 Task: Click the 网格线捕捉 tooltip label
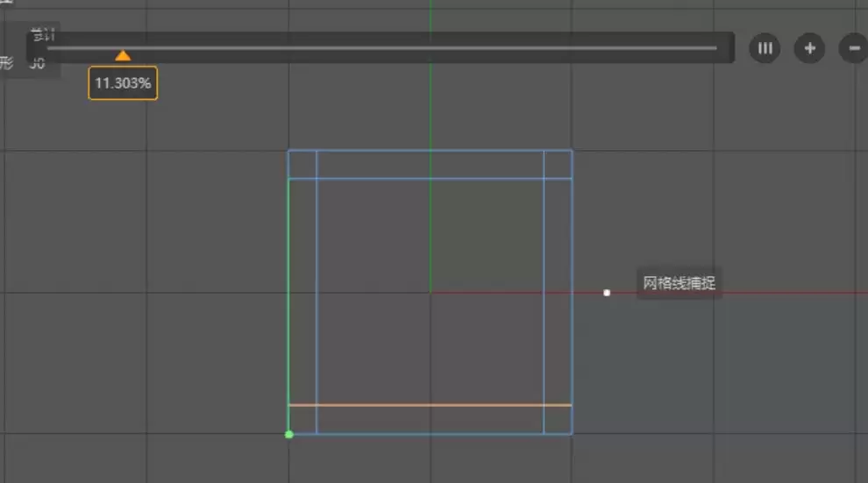pos(679,283)
